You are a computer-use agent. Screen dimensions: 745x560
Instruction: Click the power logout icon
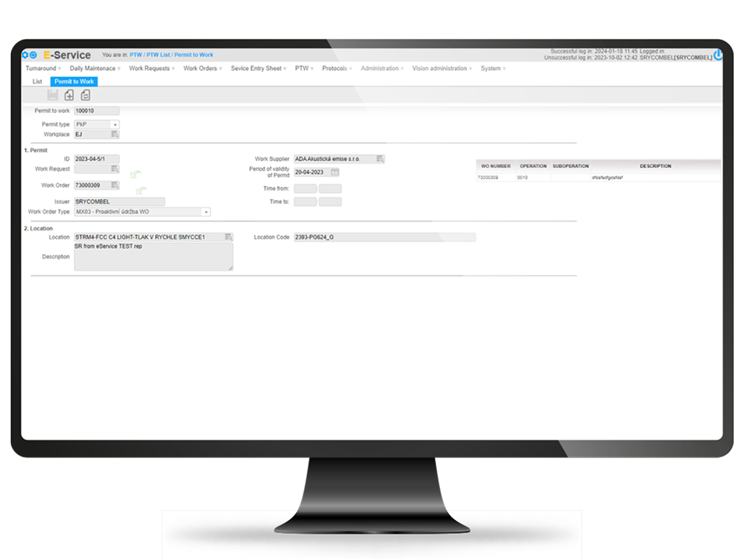[718, 55]
